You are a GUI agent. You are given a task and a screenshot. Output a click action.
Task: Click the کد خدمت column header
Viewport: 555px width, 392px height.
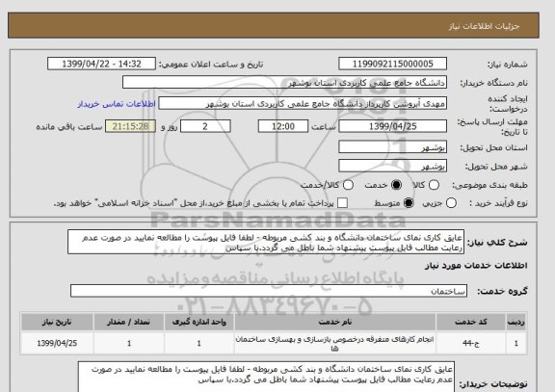click(x=471, y=322)
